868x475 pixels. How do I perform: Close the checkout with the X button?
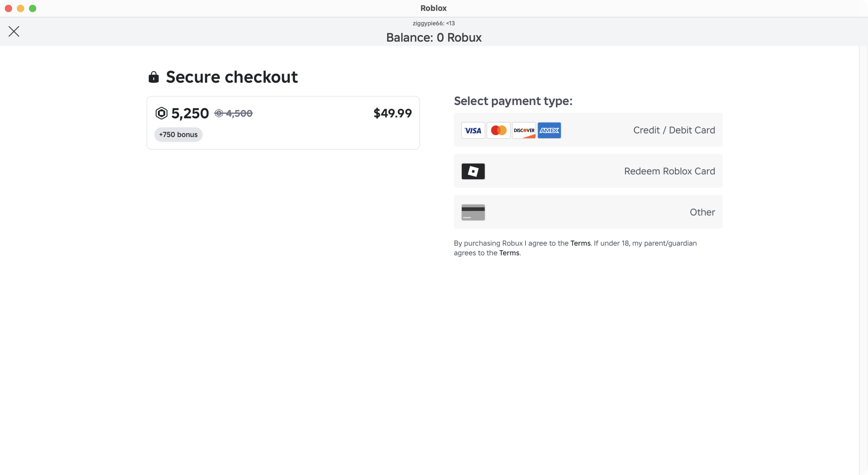click(x=14, y=31)
